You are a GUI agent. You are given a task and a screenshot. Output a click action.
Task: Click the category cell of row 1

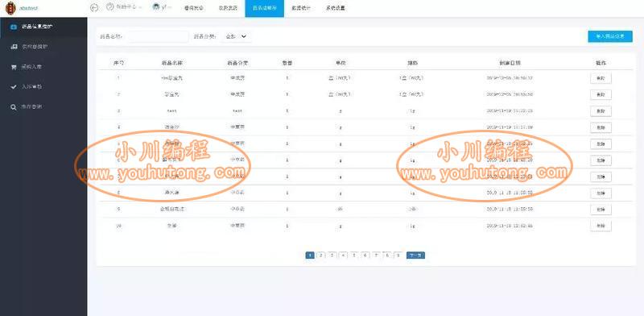[237, 77]
